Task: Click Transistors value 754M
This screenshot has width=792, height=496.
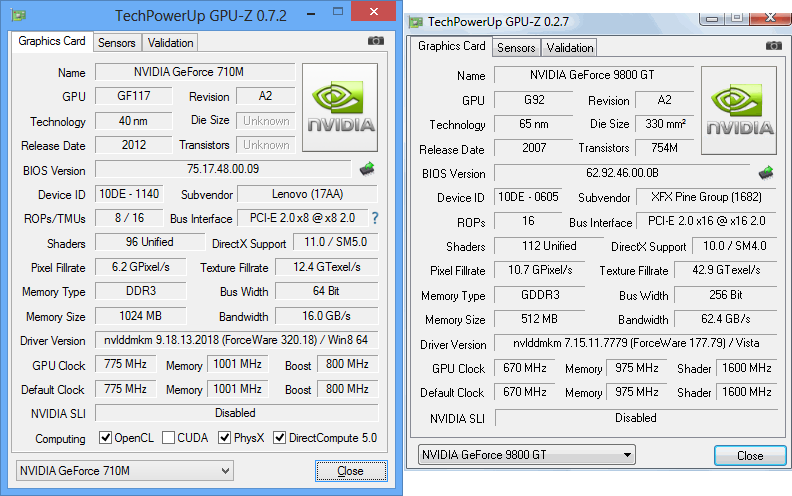Action: point(665,147)
